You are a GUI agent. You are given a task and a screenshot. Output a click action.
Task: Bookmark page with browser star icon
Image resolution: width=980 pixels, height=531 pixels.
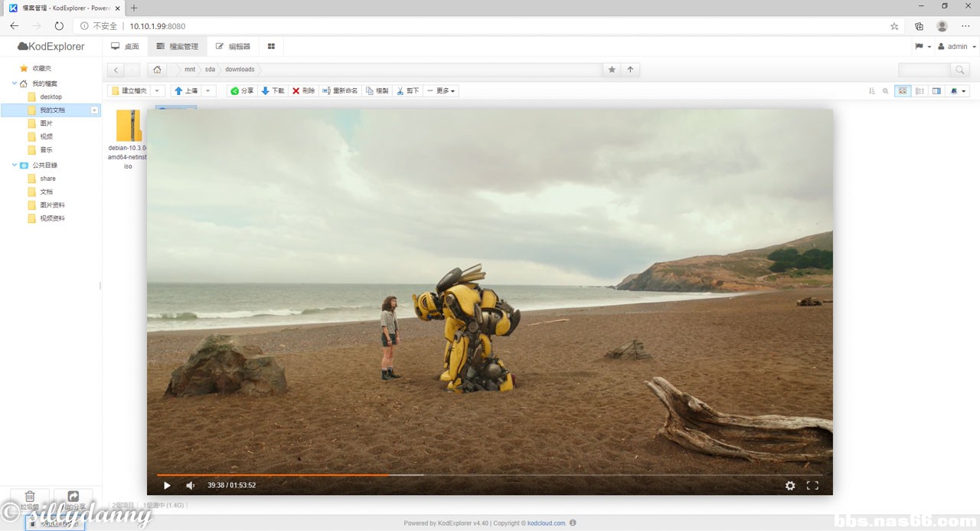(x=894, y=26)
